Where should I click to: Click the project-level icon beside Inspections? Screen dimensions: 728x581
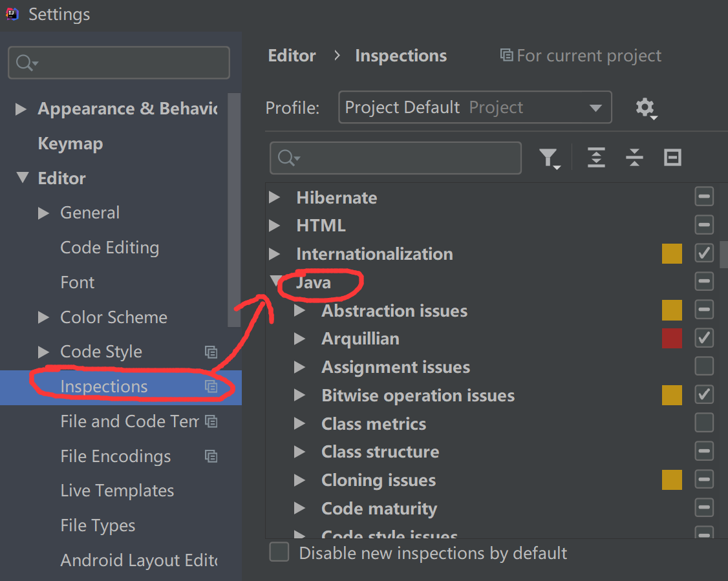tap(211, 386)
